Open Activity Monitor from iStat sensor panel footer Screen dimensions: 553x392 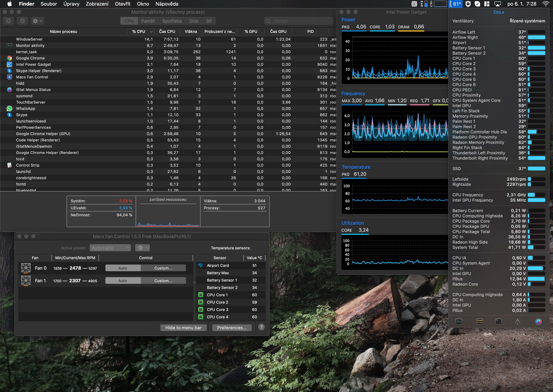(x=459, y=321)
